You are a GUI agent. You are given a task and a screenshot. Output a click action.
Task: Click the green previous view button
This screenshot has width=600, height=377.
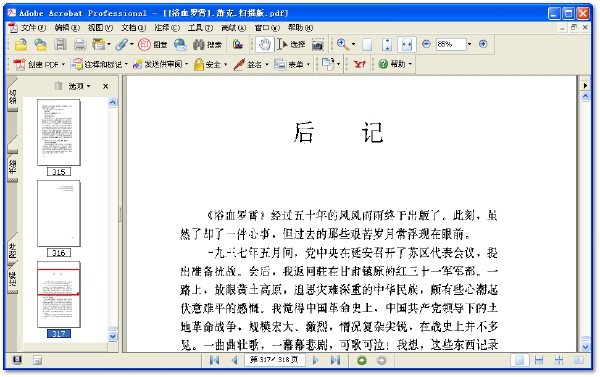point(362,360)
